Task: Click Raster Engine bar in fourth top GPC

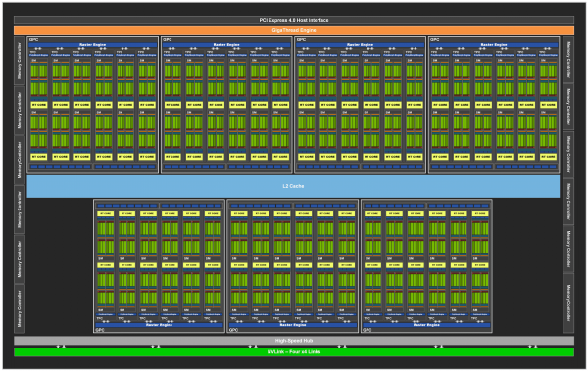Action: 494,45
